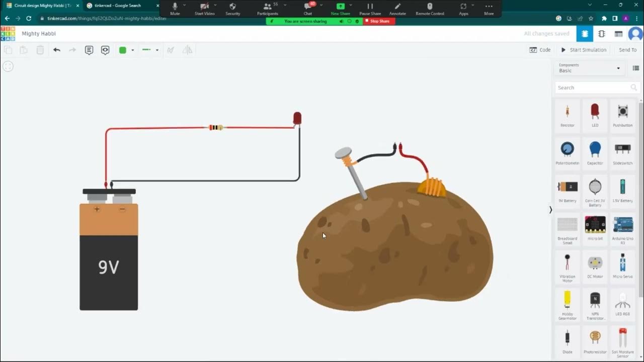The image size is (644, 362).
Task: Select the Slideswitch component
Action: tap(623, 153)
